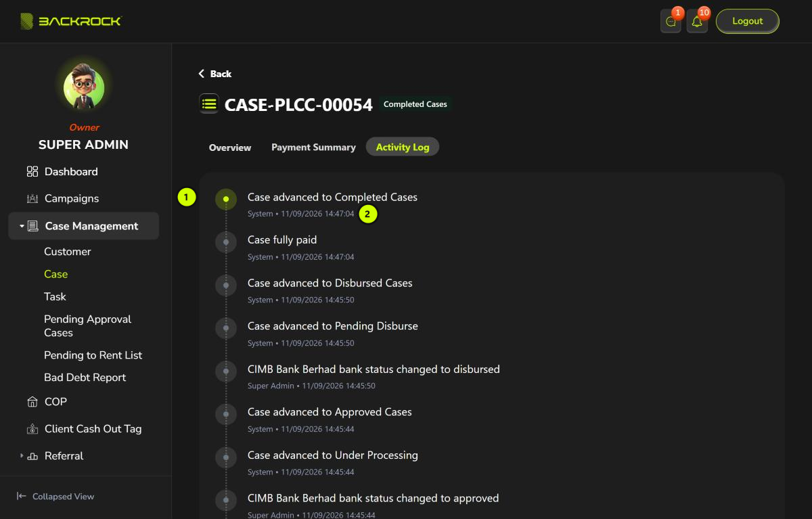This screenshot has width=812, height=519.
Task: Click 'Case advanced to Pending Disburse' entry
Action: click(333, 325)
